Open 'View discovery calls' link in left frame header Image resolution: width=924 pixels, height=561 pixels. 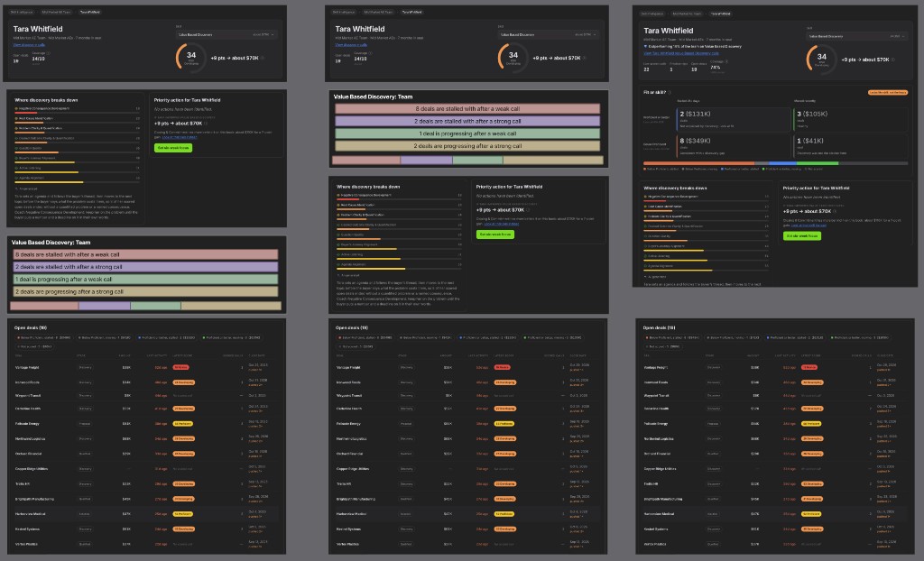29,45
